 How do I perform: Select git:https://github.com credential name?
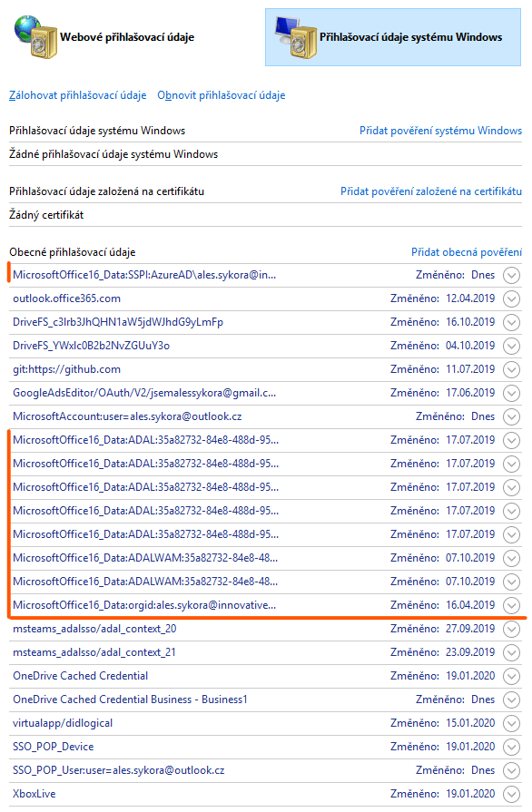point(67,369)
